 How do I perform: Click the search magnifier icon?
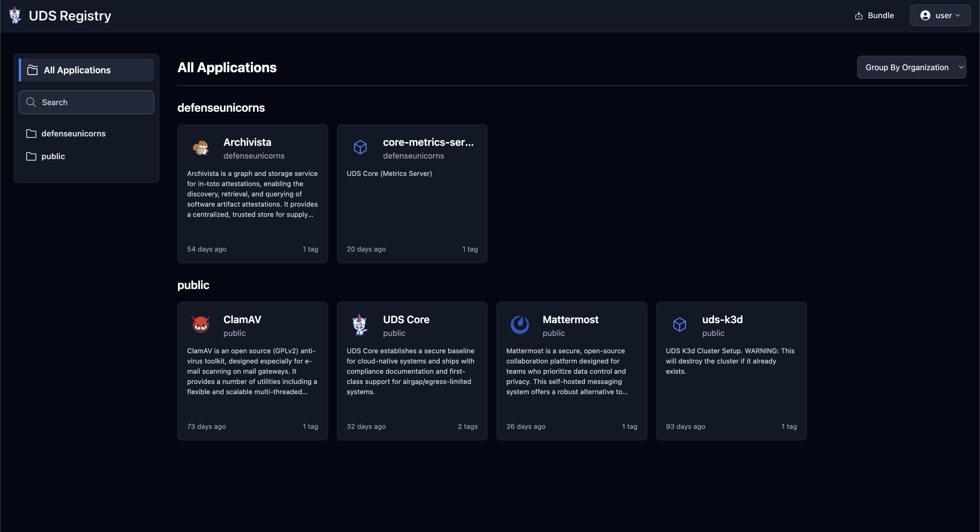(x=31, y=102)
